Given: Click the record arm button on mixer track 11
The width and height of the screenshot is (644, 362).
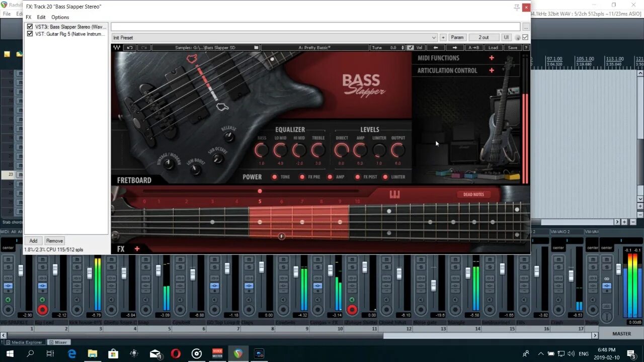Looking at the screenshot, I should (x=352, y=310).
